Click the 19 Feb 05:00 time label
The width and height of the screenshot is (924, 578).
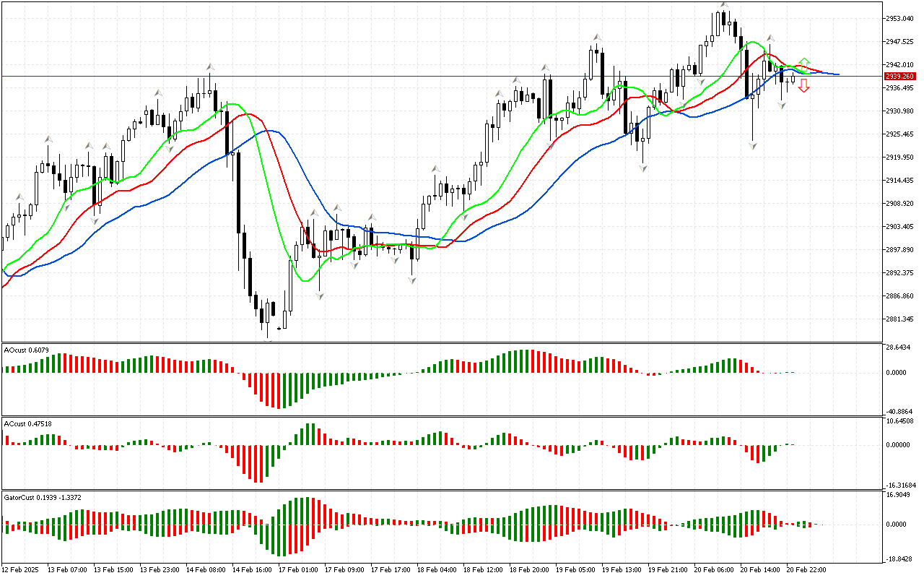point(575,570)
